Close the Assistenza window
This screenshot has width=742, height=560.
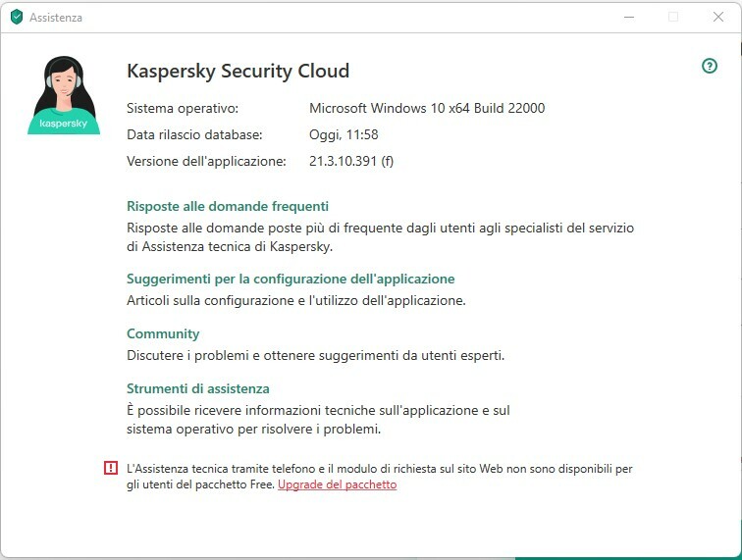pos(717,17)
